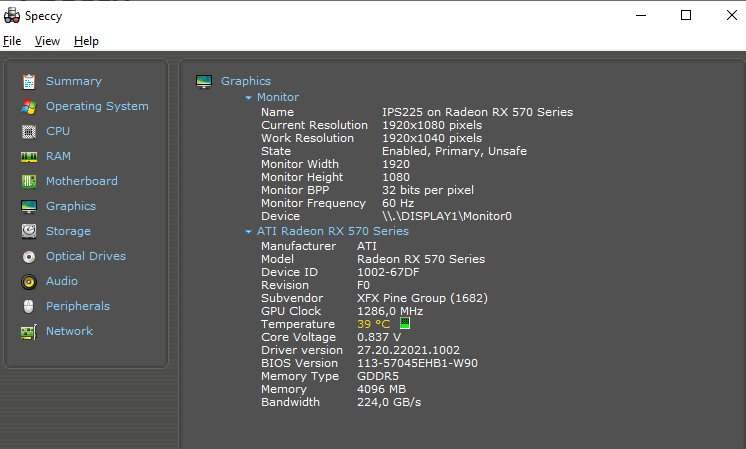Open the Network section
746x449 pixels.
[69, 331]
